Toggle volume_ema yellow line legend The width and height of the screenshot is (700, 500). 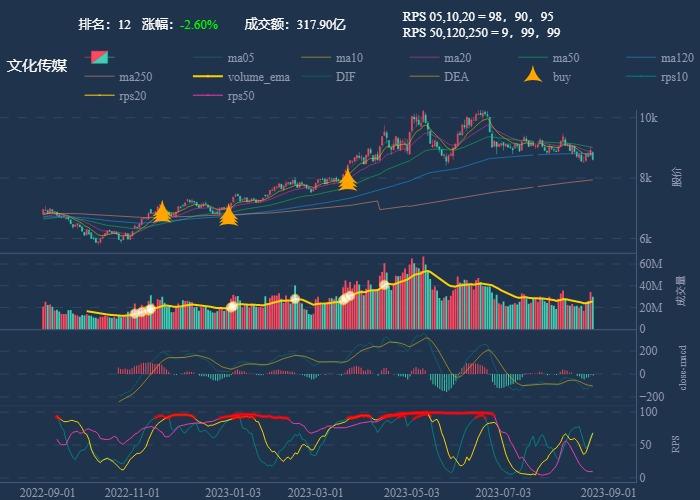(x=242, y=77)
